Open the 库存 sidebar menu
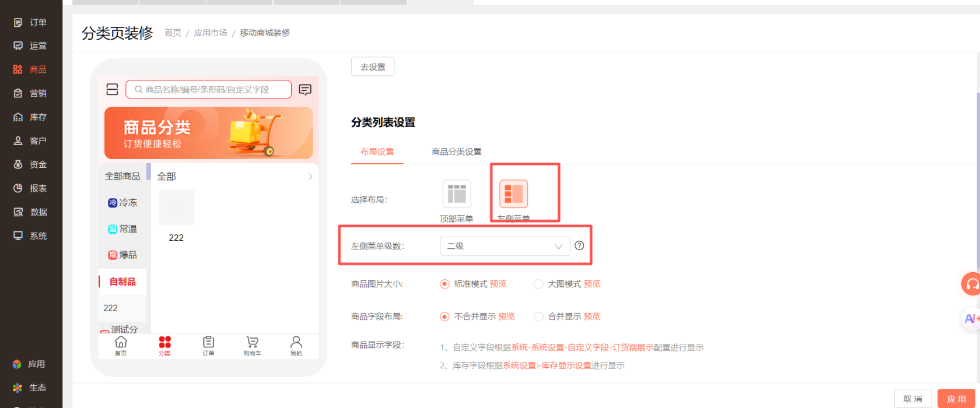This screenshot has height=408, width=980. coord(30,117)
